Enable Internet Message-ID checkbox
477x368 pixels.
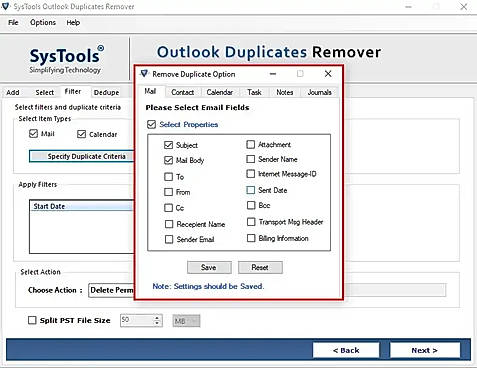coord(250,174)
